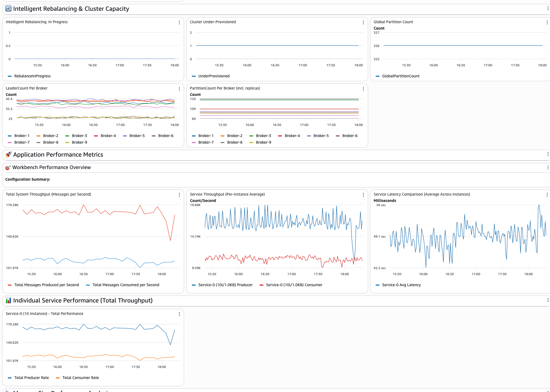The width and height of the screenshot is (550, 392).
Task: Click the Service-0 Consumer legend label
Action: [294, 285]
